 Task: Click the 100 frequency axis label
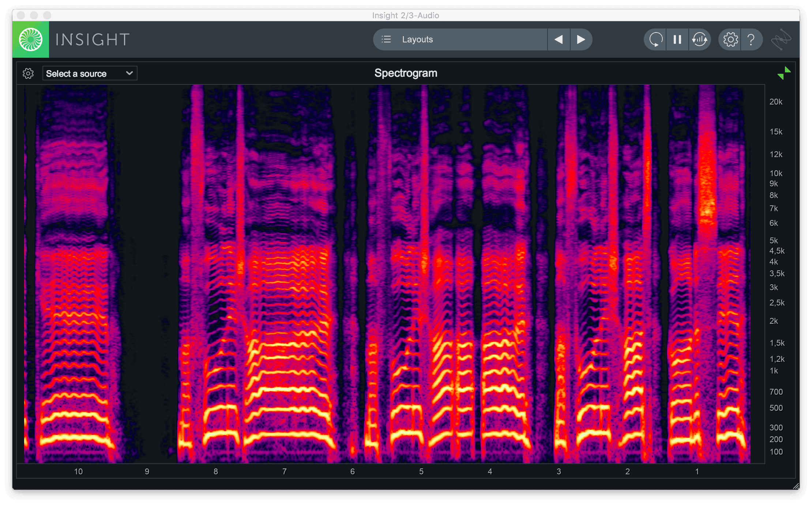point(776,452)
